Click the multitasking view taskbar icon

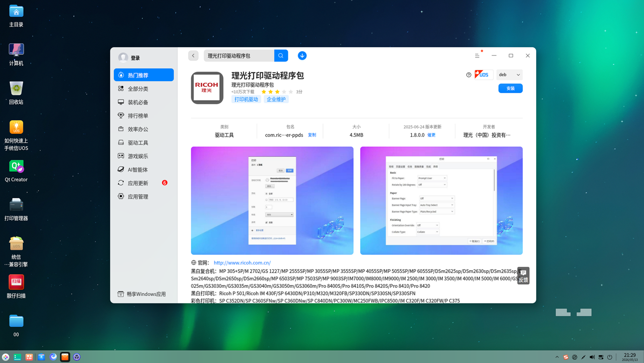[x=29, y=357]
